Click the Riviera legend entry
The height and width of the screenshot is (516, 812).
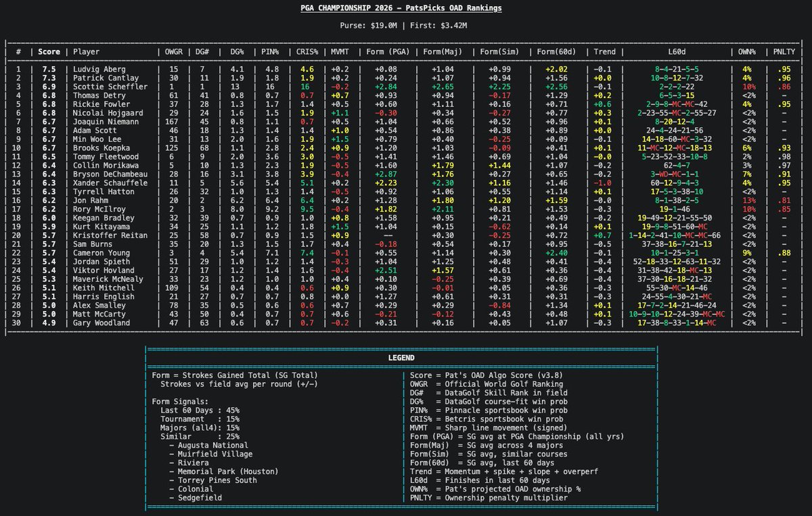[x=194, y=463]
